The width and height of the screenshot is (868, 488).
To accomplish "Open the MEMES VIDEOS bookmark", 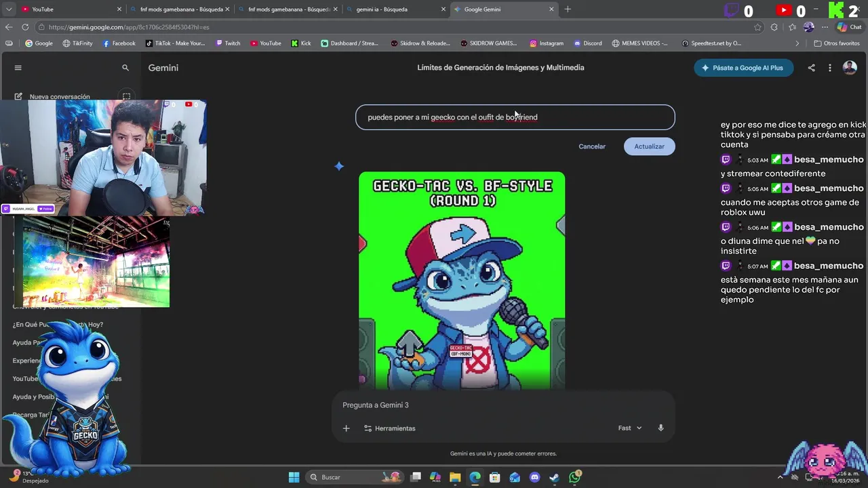I will point(639,43).
